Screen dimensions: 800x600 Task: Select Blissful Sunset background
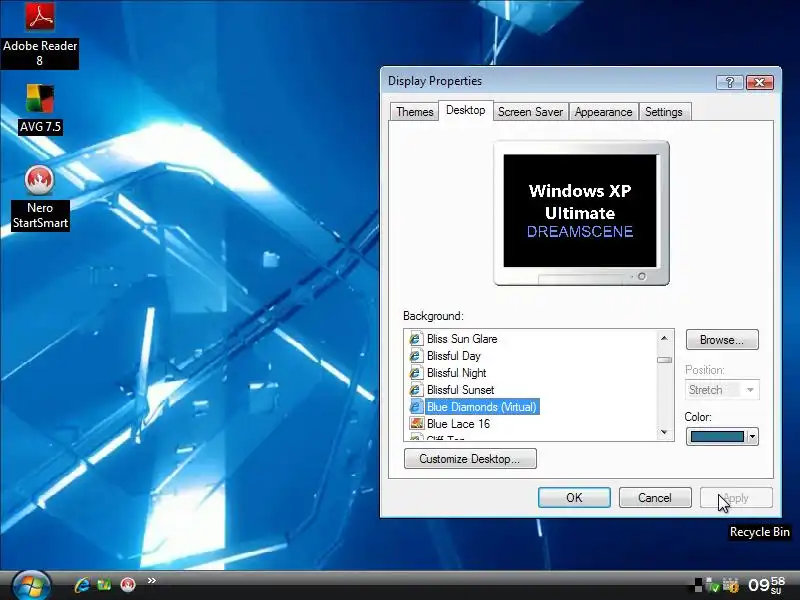click(460, 390)
